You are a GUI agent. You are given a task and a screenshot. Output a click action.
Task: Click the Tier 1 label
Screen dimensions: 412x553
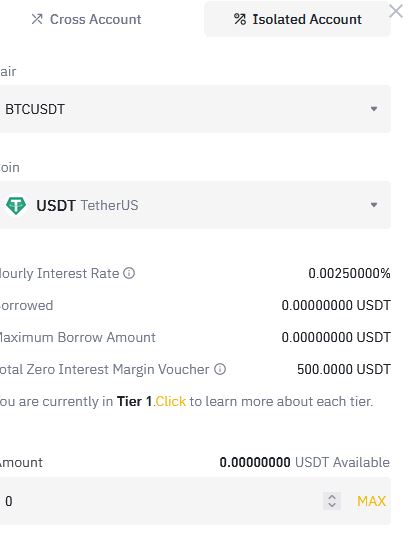click(134, 401)
